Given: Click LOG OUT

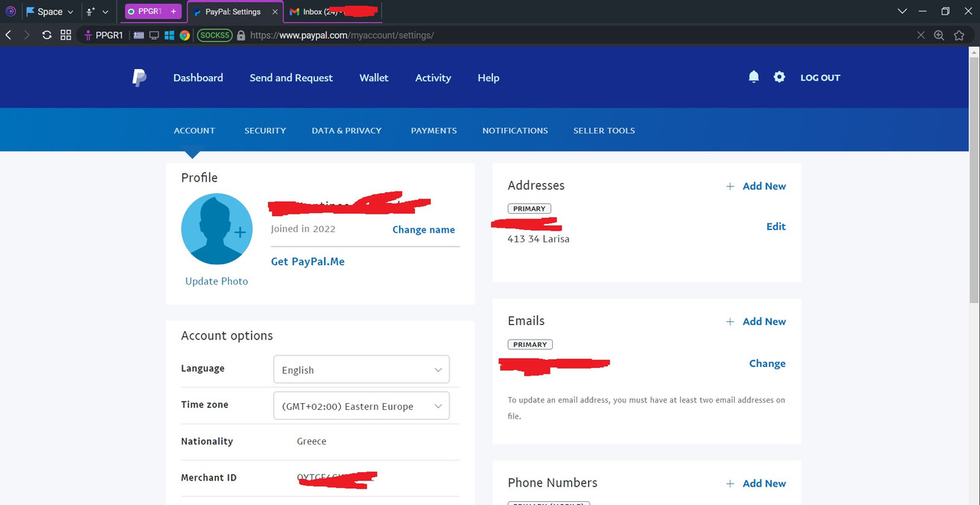Looking at the screenshot, I should click(820, 77).
